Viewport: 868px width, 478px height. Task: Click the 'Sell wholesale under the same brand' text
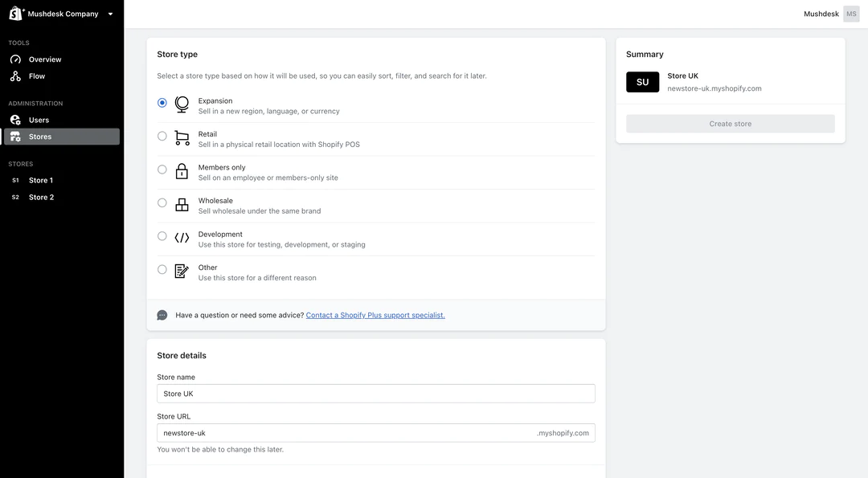pyautogui.click(x=260, y=211)
